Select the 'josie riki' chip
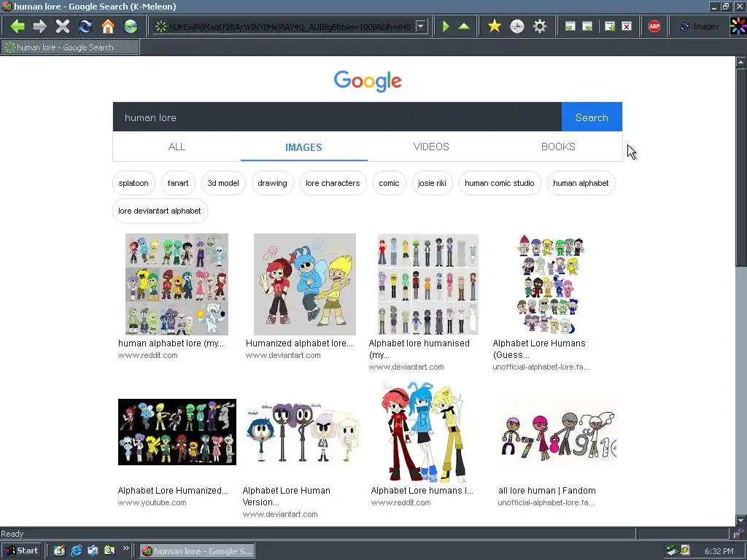Image resolution: width=747 pixels, height=560 pixels. coord(432,183)
